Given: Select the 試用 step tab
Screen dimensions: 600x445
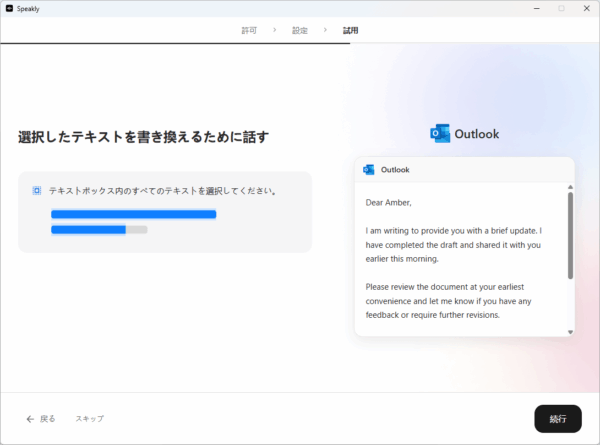Looking at the screenshot, I should [350, 31].
